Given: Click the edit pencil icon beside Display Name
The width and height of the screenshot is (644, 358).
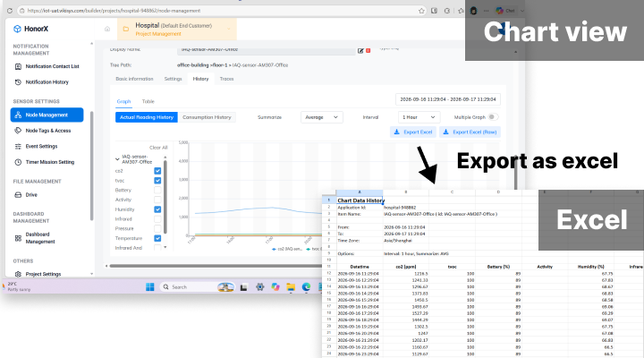Looking at the screenshot, I should point(360,50).
